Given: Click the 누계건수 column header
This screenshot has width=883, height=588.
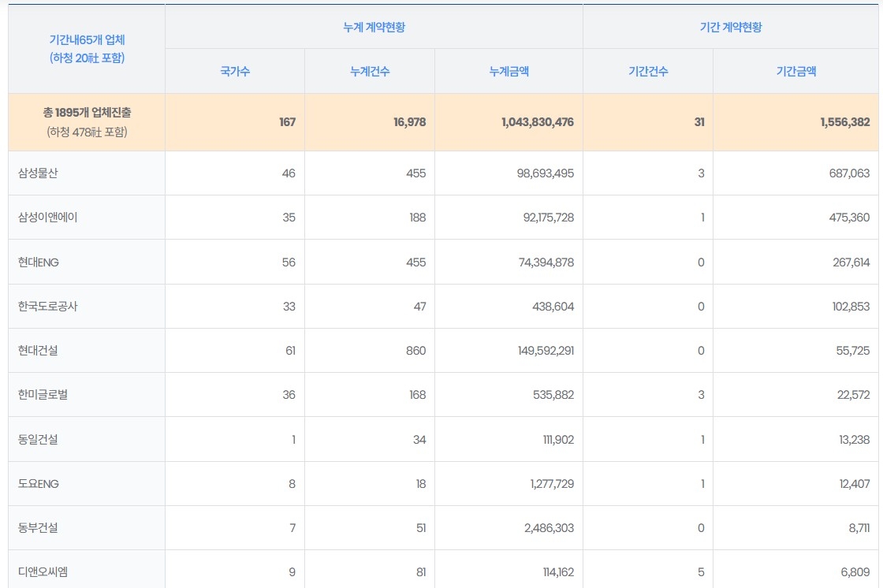Looking at the screenshot, I should tap(370, 72).
